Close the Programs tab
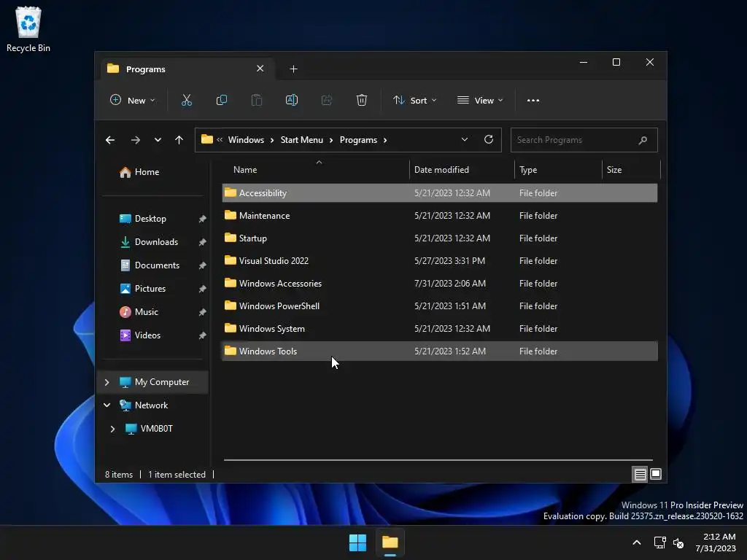 (x=260, y=69)
